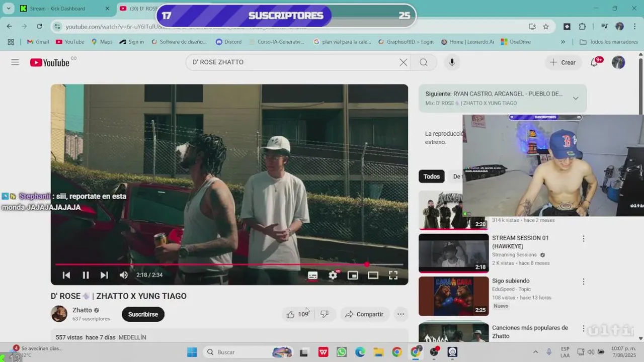Click the MEDELLÍN tag in description
644x362 pixels.
(132, 337)
